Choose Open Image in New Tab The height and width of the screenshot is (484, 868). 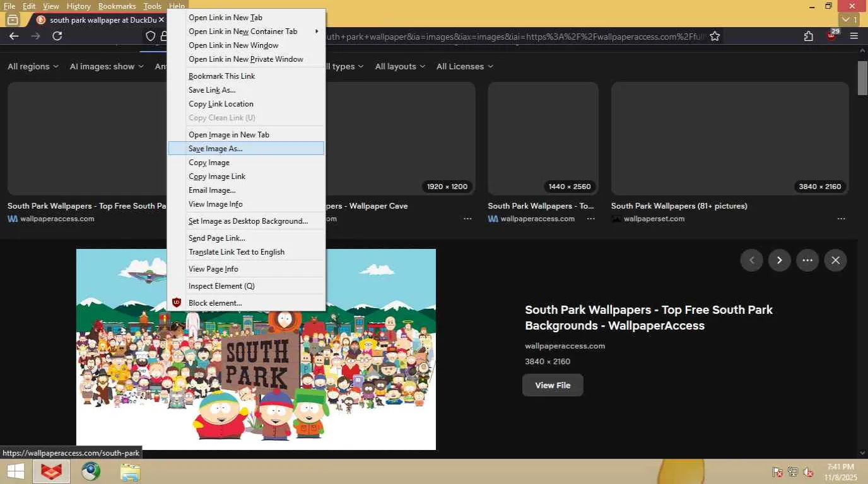coord(246,135)
